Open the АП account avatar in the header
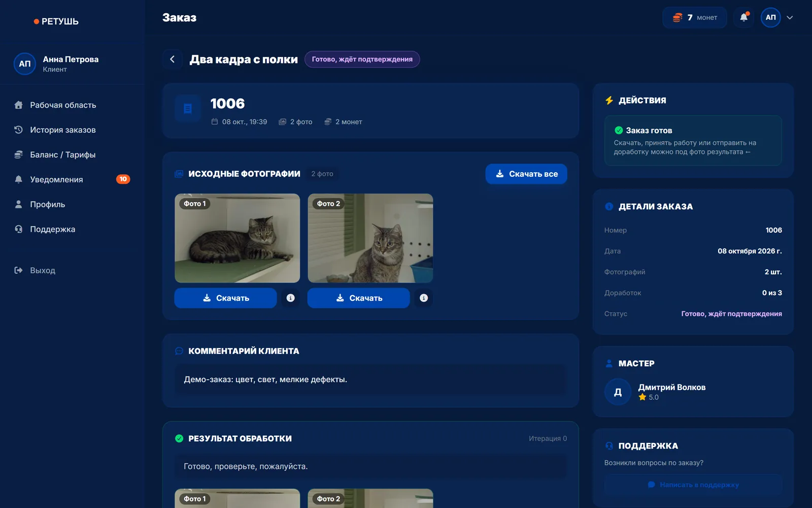Image resolution: width=812 pixels, height=508 pixels. pyautogui.click(x=770, y=17)
